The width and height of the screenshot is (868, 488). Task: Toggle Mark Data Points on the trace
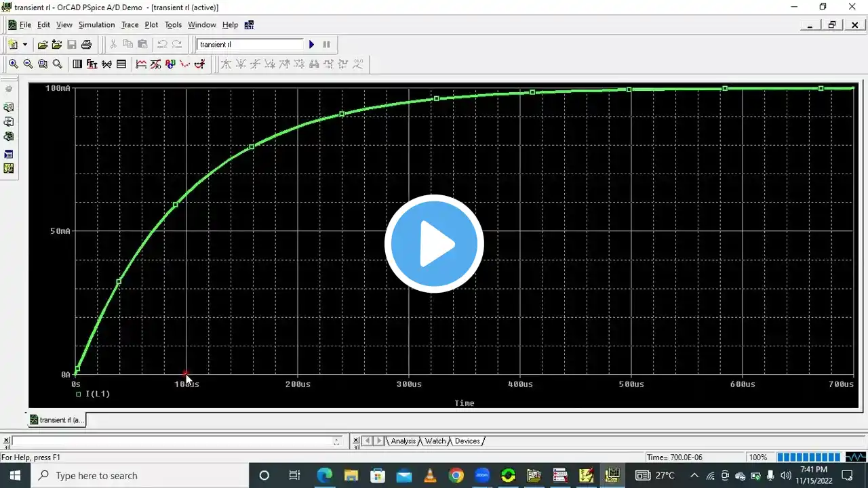click(x=184, y=64)
